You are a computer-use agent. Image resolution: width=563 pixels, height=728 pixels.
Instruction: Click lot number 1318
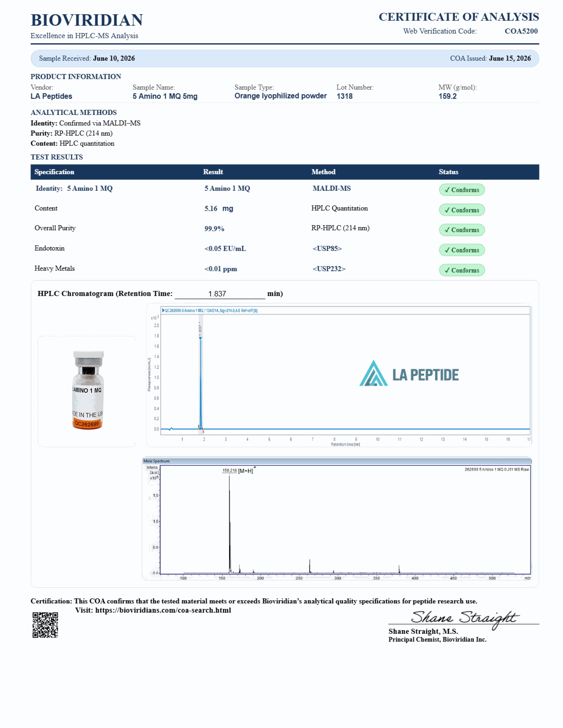[345, 96]
